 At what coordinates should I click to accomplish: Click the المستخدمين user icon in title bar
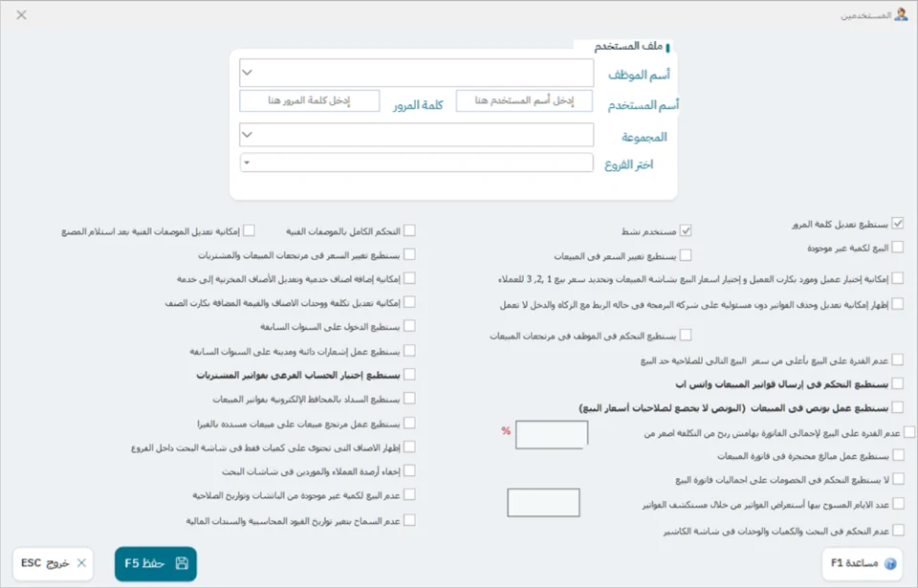tap(901, 14)
